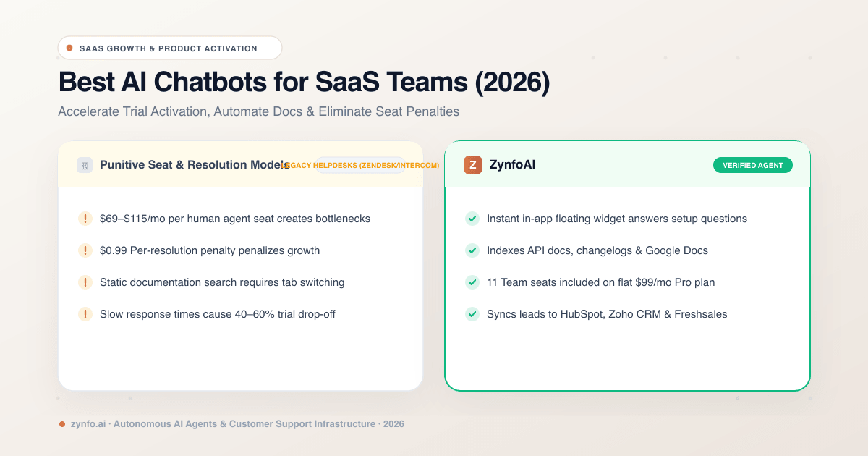868x456 pixels.
Task: Click check icon next to 11 Team seats included
Action: 472,282
